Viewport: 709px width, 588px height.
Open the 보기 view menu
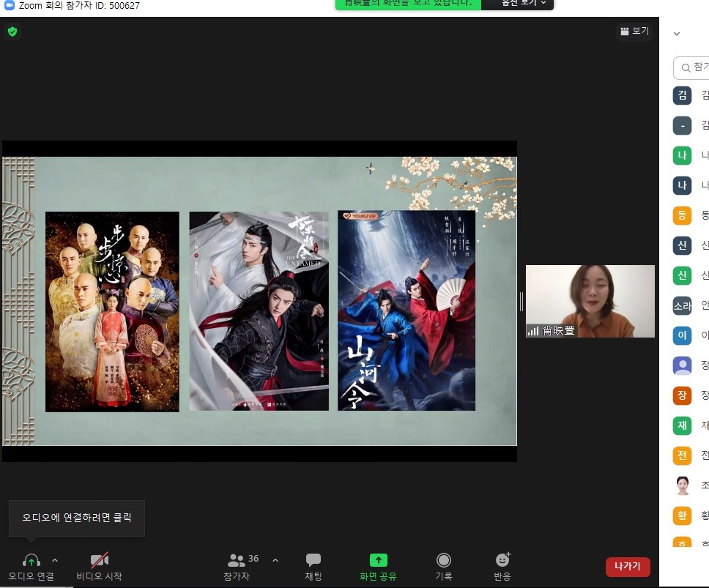point(634,31)
